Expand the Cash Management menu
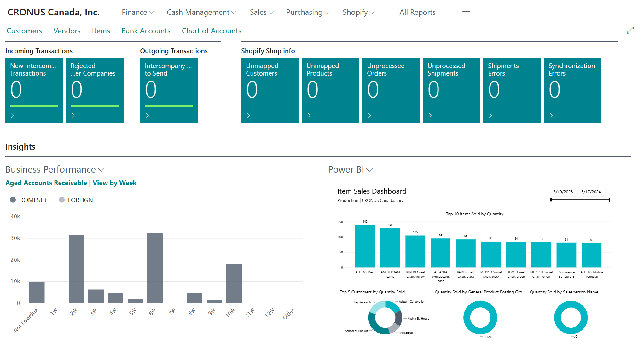Viewport: 644px width, 359px height. pyautogui.click(x=201, y=12)
